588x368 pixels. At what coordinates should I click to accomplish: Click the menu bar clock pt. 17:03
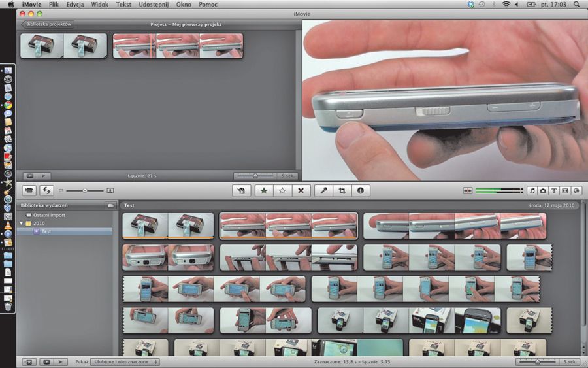pyautogui.click(x=553, y=4)
